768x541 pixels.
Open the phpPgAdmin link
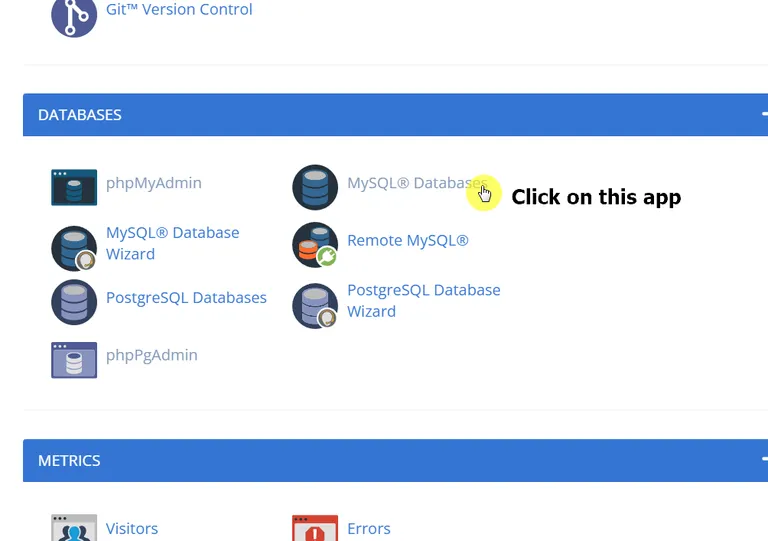[152, 355]
